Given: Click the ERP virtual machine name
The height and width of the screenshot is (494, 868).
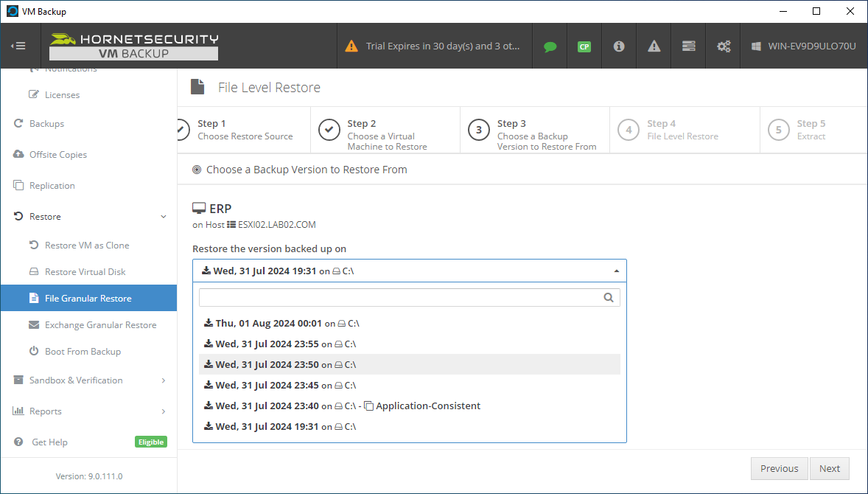Looking at the screenshot, I should click(x=220, y=209).
